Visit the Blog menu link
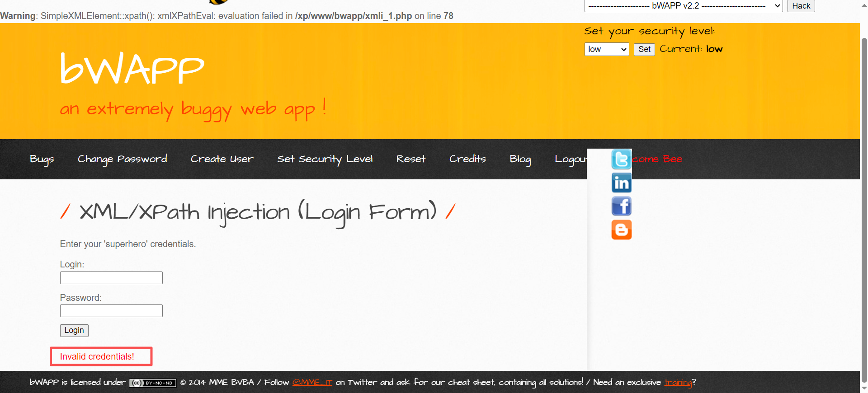Viewport: 868px width, 393px height. [520, 159]
